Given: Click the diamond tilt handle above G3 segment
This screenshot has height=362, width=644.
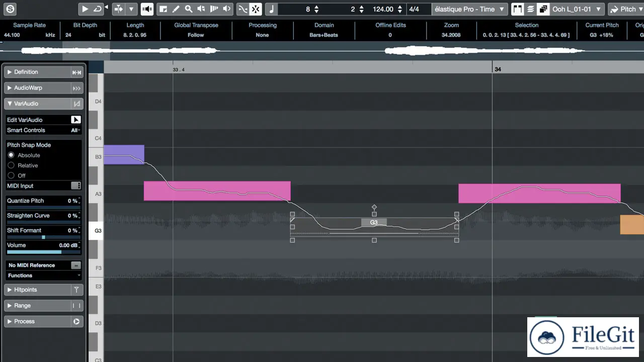Looking at the screenshot, I should pyautogui.click(x=374, y=207).
